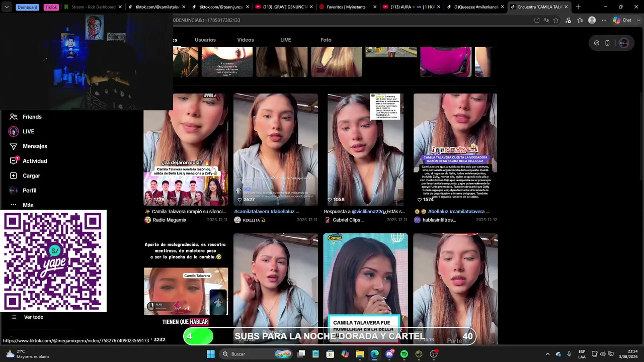Open Copilot from the taskbar
The height and width of the screenshot is (362, 644).
(x=345, y=354)
